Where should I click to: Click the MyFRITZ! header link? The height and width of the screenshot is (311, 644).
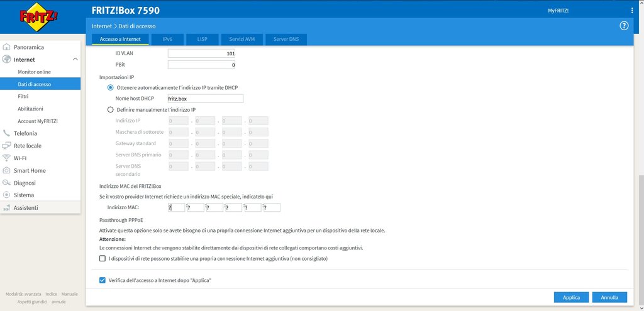[x=558, y=11]
